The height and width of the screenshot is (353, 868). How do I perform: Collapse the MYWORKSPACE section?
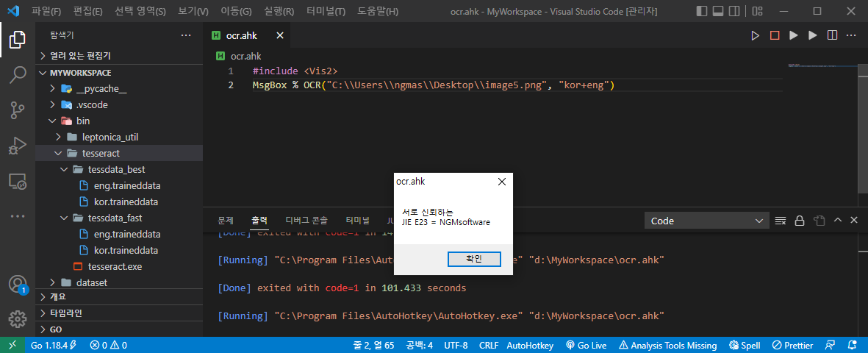pos(119,73)
